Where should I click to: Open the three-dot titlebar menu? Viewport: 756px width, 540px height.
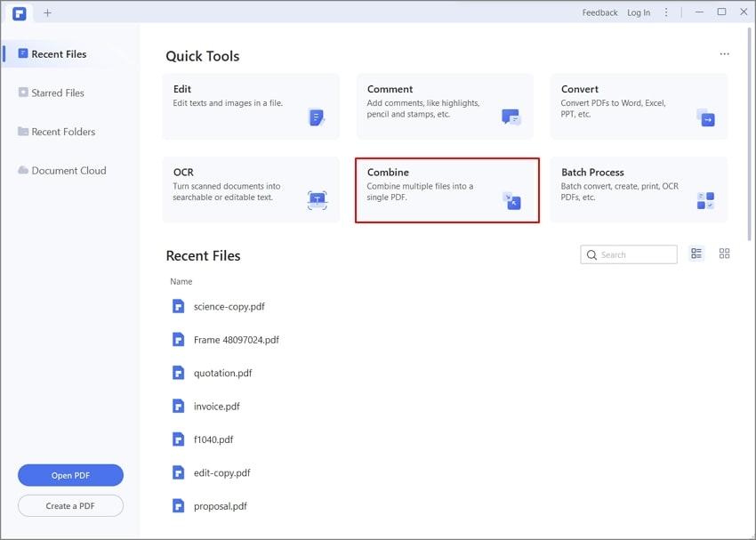pos(665,12)
